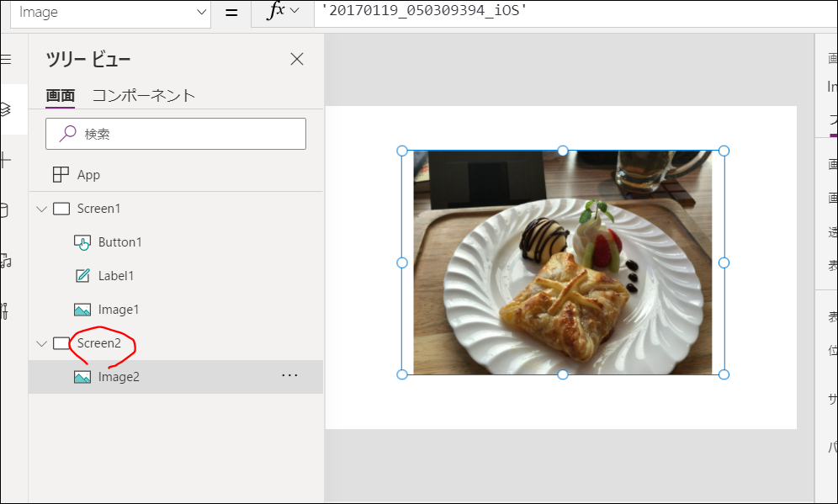Screen dimensions: 838x504
Task: Click the Button1 control icon
Action: click(x=82, y=242)
